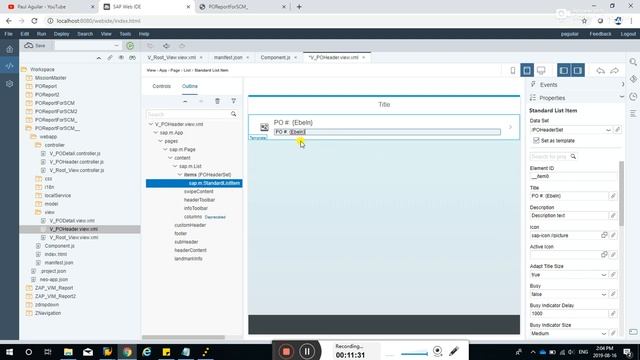Screen dimensions: 640x360
Task: Click the Feedback link
Action: (600, 34)
